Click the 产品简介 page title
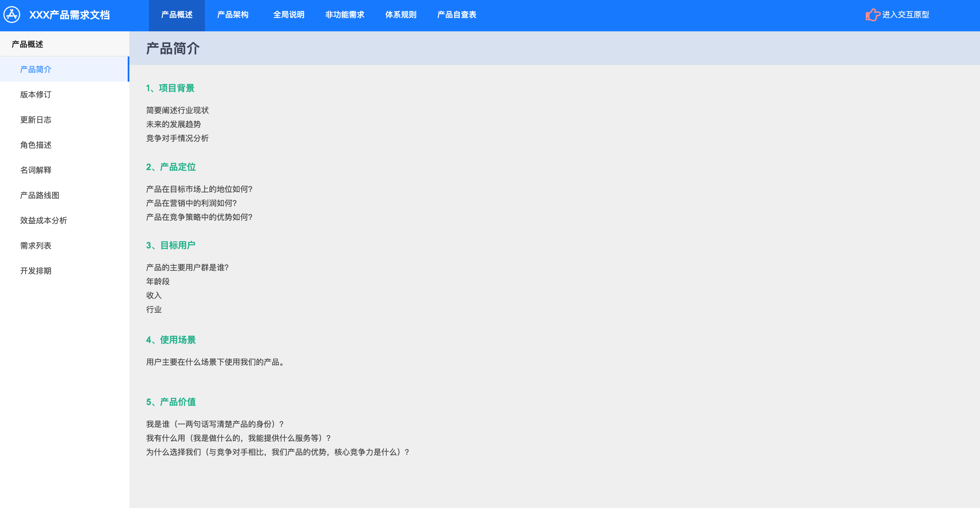 pos(173,48)
